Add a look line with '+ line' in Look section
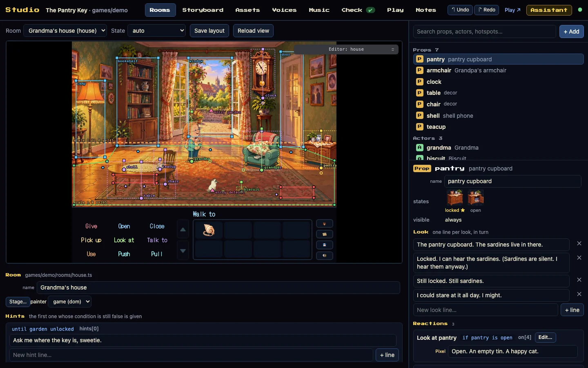Image resolution: width=588 pixels, height=368 pixels. pos(572,310)
